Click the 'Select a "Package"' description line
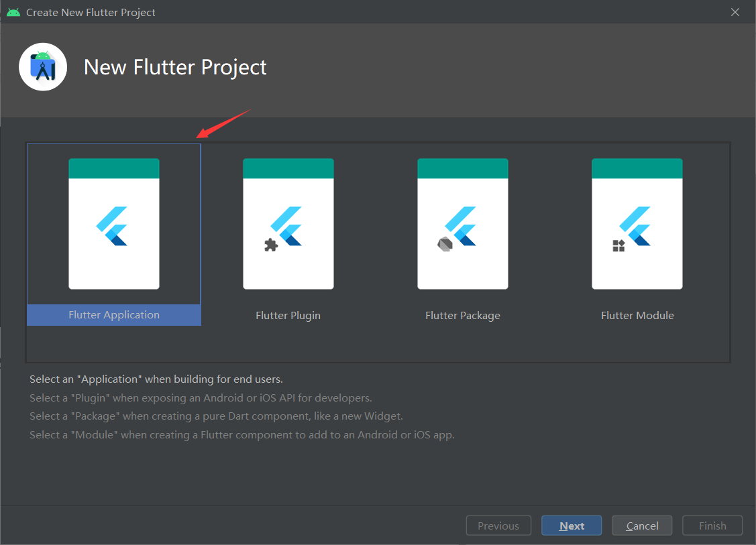 (x=216, y=416)
